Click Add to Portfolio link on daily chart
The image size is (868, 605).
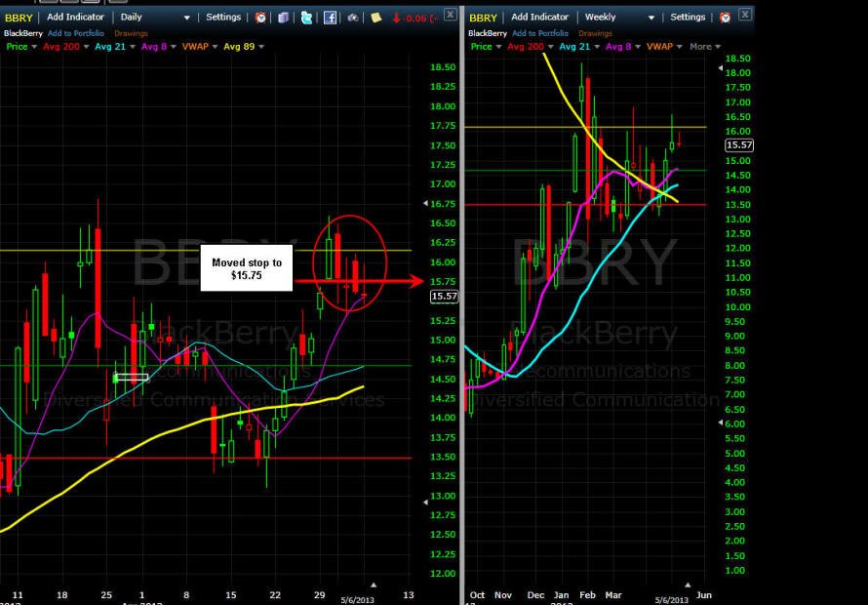click(x=84, y=33)
